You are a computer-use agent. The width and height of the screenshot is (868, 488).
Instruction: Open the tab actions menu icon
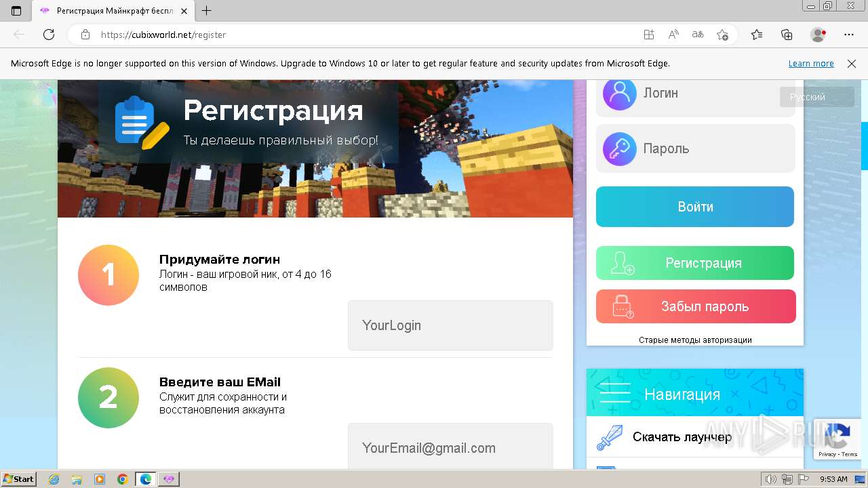(x=16, y=11)
